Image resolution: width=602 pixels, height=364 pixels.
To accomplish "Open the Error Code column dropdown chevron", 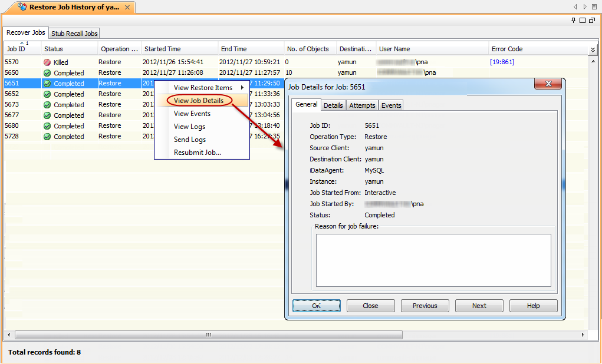I will click(x=591, y=48).
